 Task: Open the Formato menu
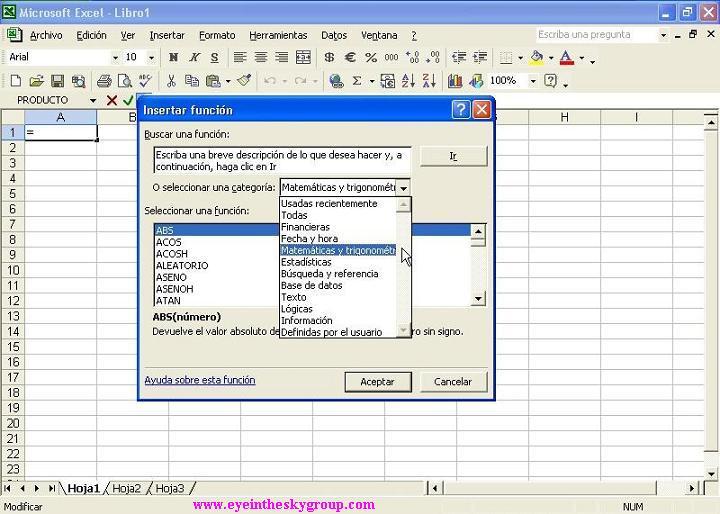217,35
